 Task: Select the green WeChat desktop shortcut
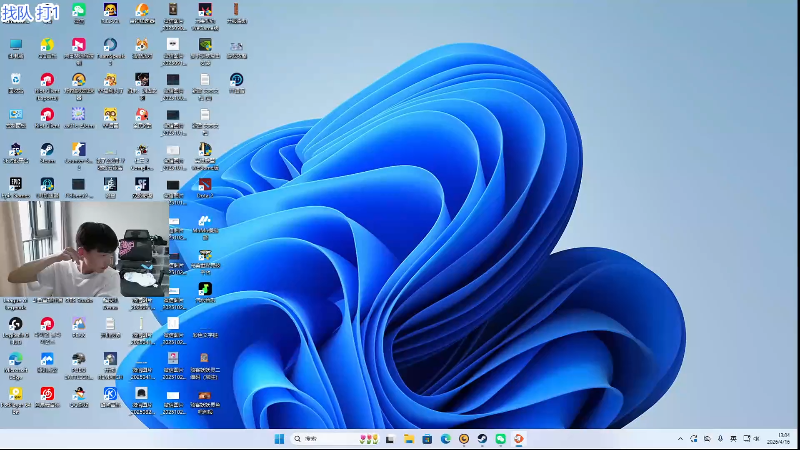click(x=79, y=10)
